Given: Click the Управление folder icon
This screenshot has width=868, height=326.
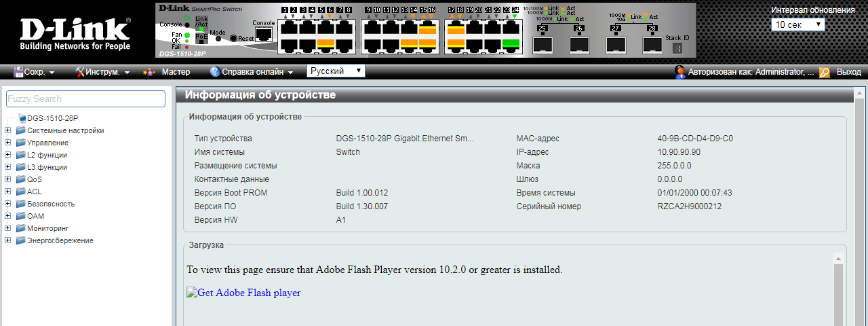Looking at the screenshot, I should [20, 143].
